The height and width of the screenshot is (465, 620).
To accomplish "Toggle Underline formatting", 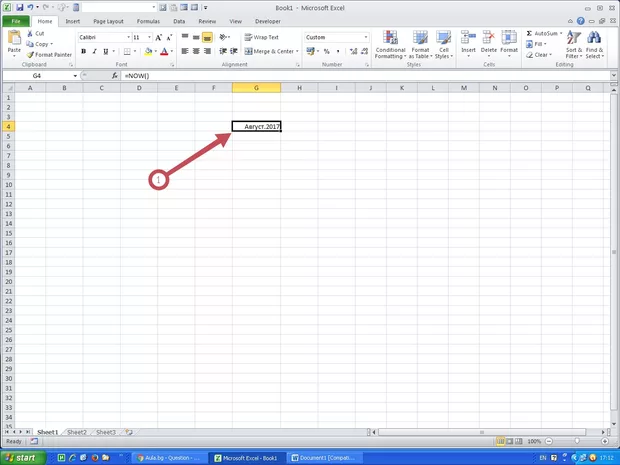I will (x=106, y=51).
